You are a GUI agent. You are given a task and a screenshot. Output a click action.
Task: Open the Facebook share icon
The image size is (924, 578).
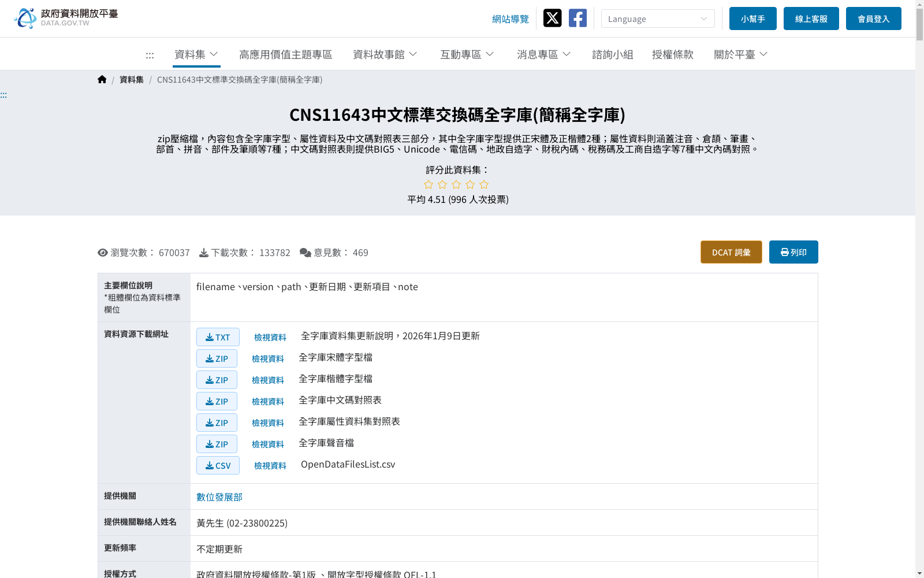pos(577,18)
